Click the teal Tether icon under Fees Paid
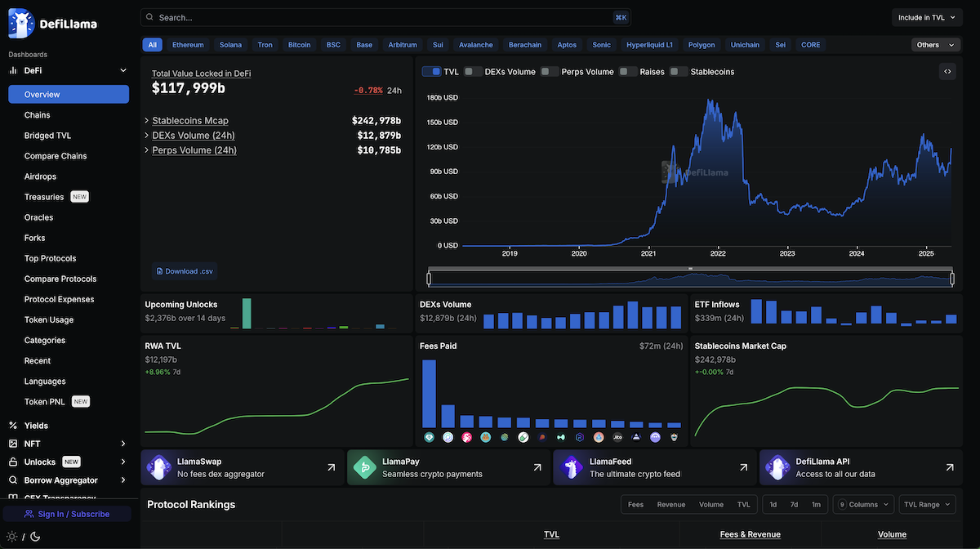980x549 pixels. pyautogui.click(x=429, y=438)
